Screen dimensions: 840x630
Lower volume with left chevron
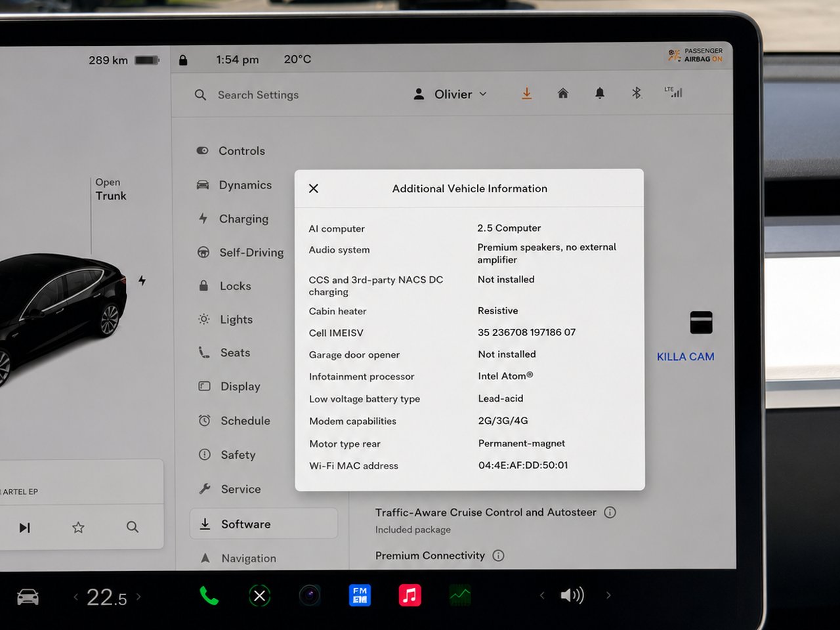(x=542, y=596)
